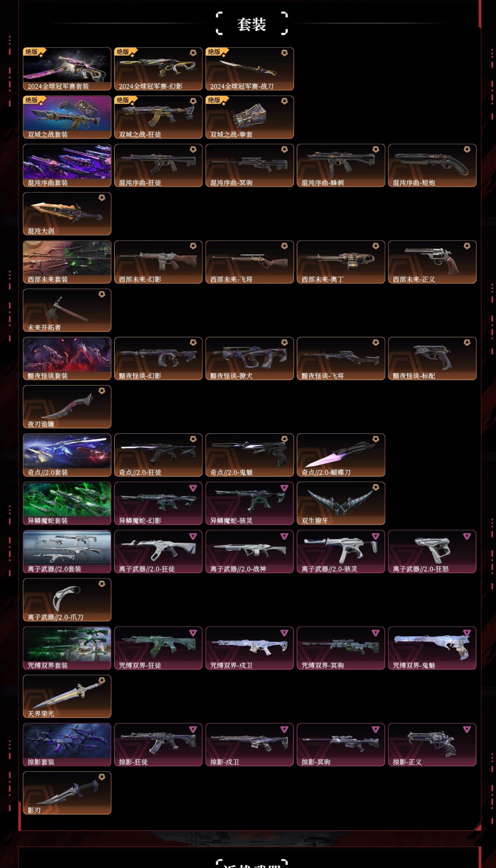496x868 pixels.
Task: Open the 2024全球冠军赛套装 bundle thumbnail
Action: 67,69
